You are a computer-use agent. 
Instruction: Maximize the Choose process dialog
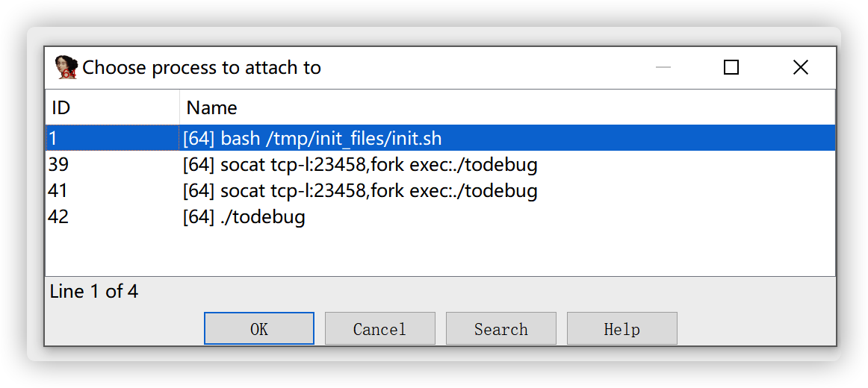731,68
